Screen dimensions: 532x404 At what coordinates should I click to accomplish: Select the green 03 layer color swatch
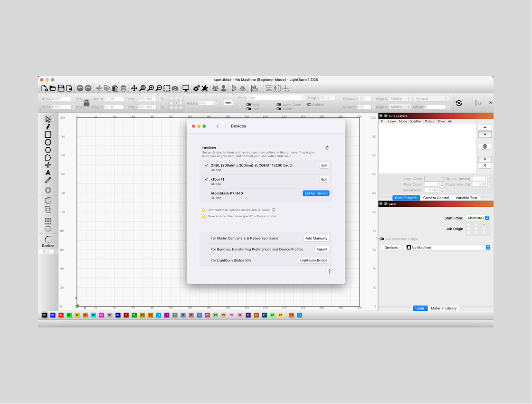click(69, 315)
